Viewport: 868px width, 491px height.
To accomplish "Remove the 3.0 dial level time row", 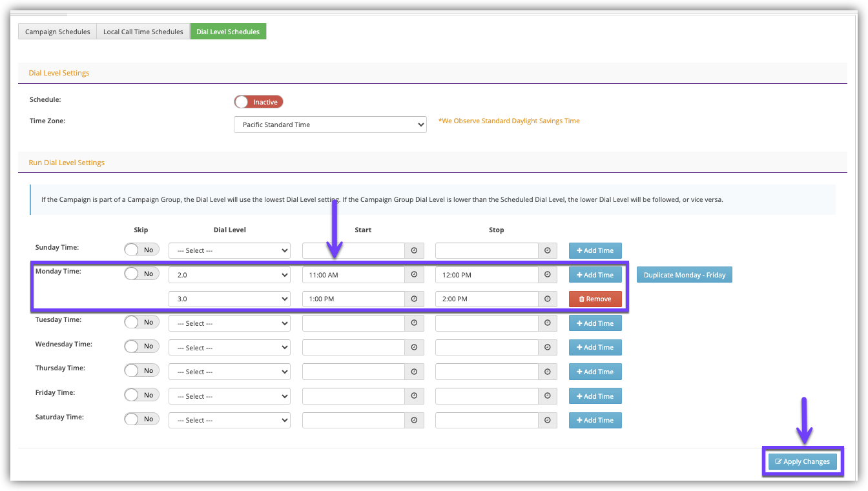I will [595, 299].
